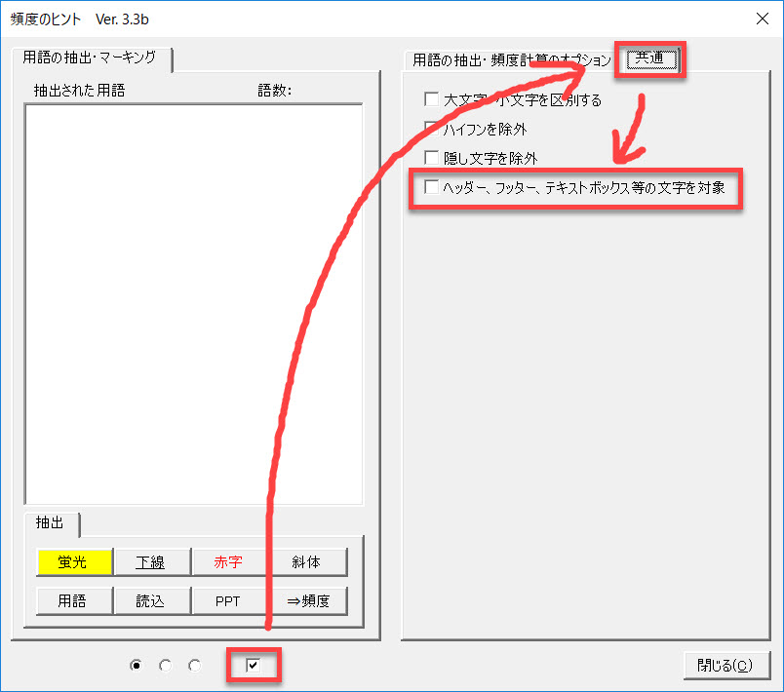Click the ⇒頻度 button
Image resolution: width=784 pixels, height=692 pixels.
(307, 600)
